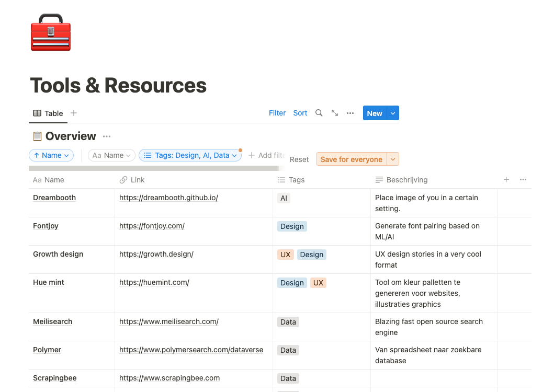Open the search magnifier icon
Screen dimensions: 554x392
(x=319, y=113)
